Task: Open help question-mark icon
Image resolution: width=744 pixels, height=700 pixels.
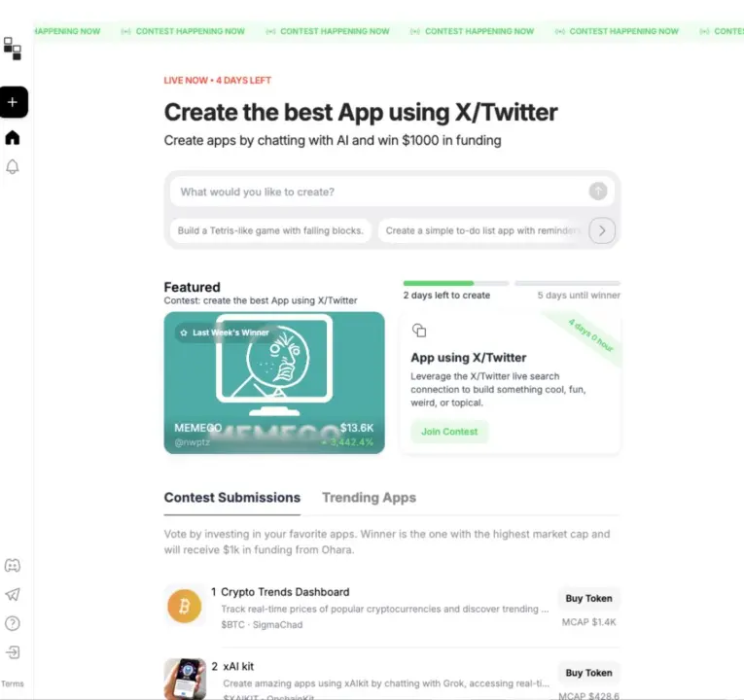Action: coord(13,623)
